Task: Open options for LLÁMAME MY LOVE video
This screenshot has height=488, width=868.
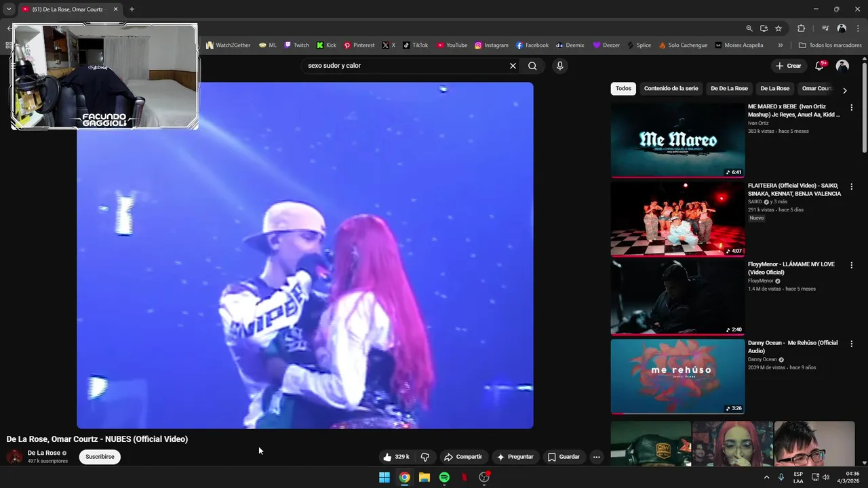Action: (852, 265)
